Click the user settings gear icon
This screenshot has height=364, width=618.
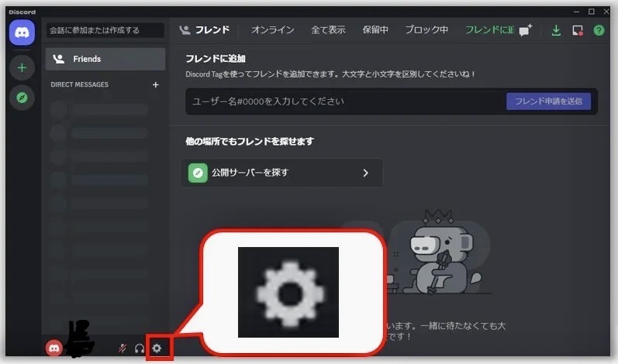[157, 349]
